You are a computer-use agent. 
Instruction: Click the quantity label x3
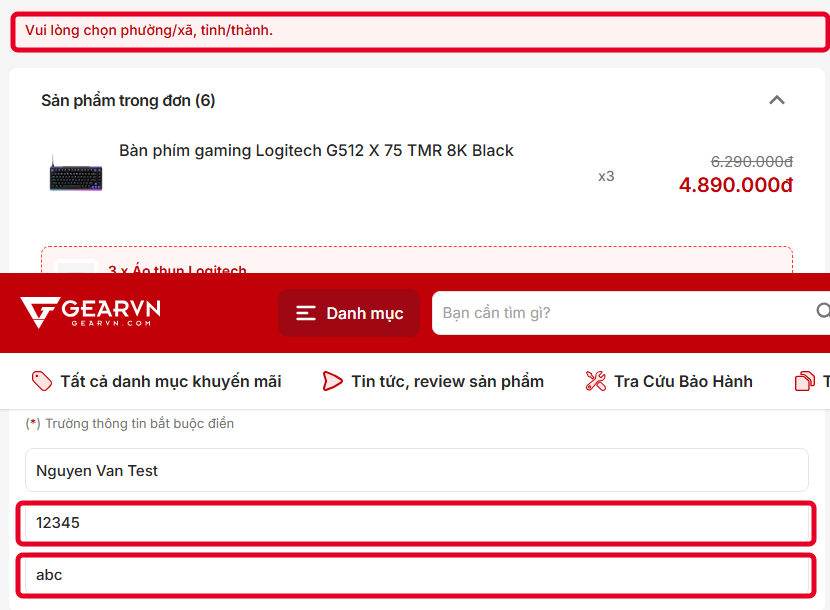click(606, 176)
